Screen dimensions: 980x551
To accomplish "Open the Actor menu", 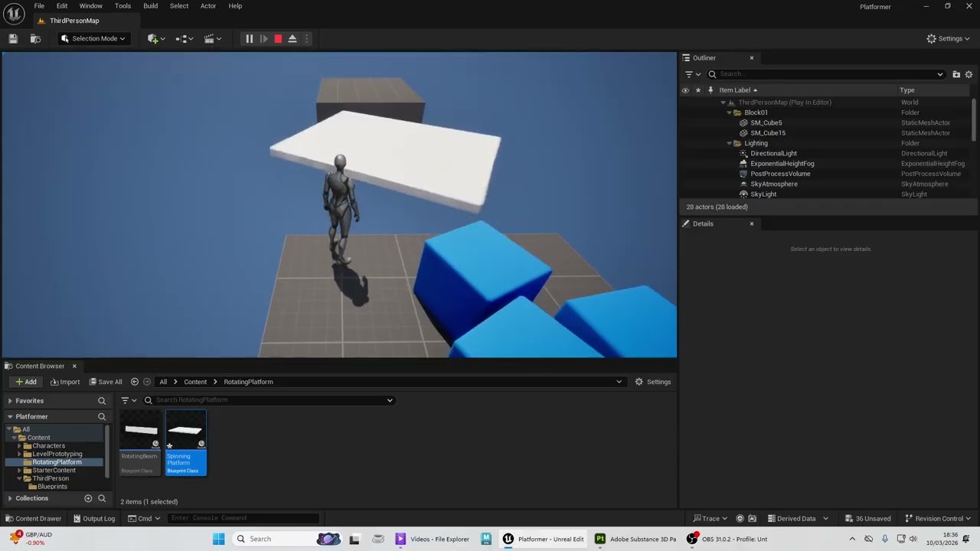I will [x=208, y=6].
